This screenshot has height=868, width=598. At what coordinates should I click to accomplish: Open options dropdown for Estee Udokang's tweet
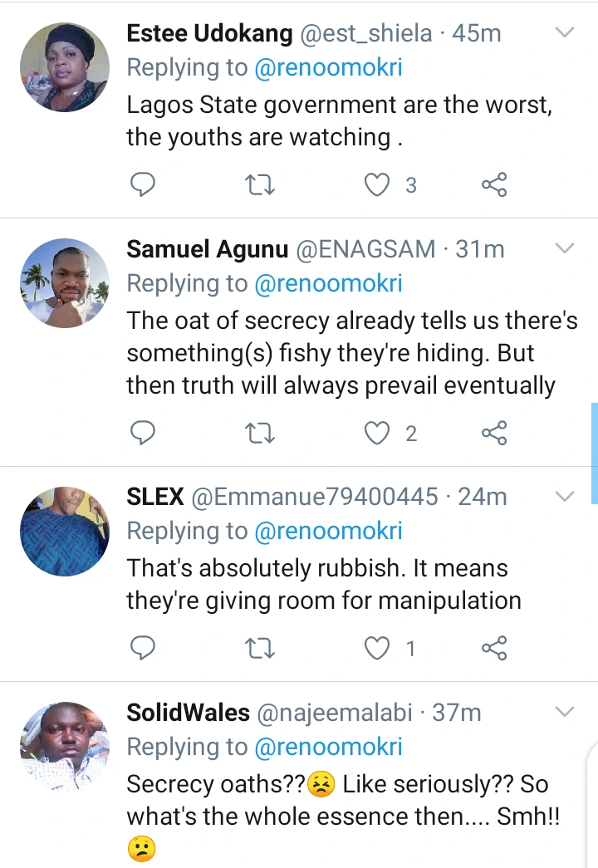coord(564,33)
